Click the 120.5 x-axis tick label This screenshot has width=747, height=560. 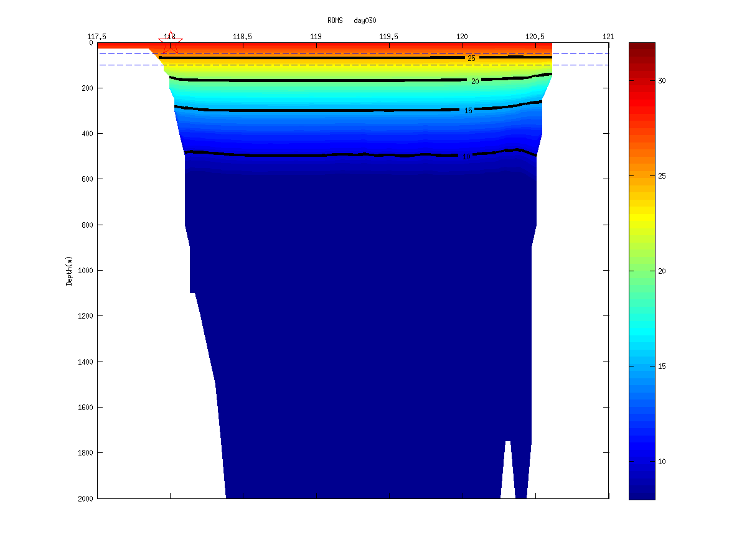[535, 36]
